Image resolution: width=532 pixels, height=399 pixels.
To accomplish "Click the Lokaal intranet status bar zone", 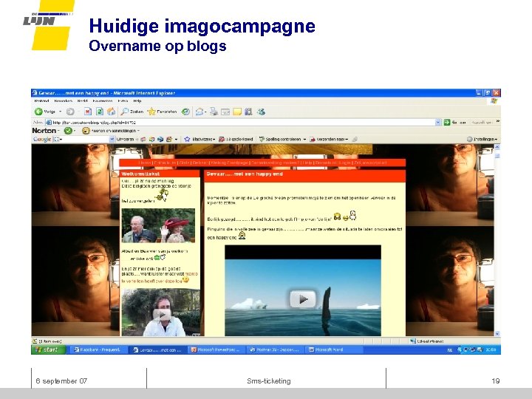I will point(427,341).
